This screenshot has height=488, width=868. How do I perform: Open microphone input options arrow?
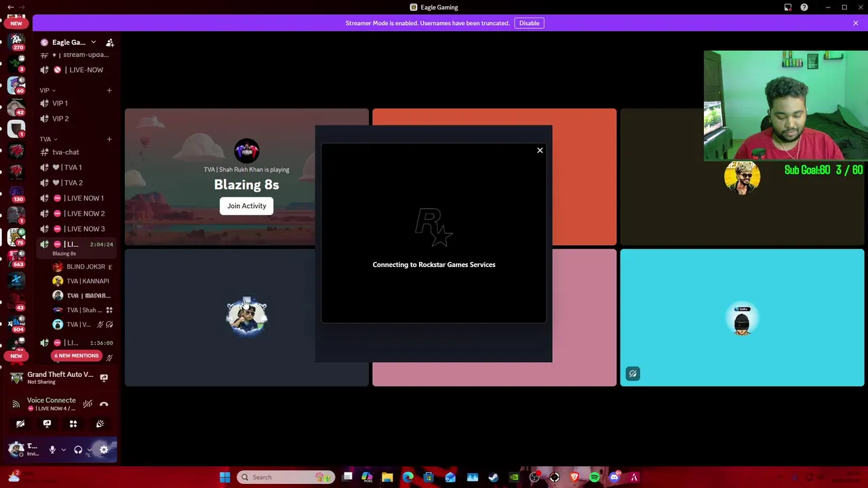tap(64, 449)
